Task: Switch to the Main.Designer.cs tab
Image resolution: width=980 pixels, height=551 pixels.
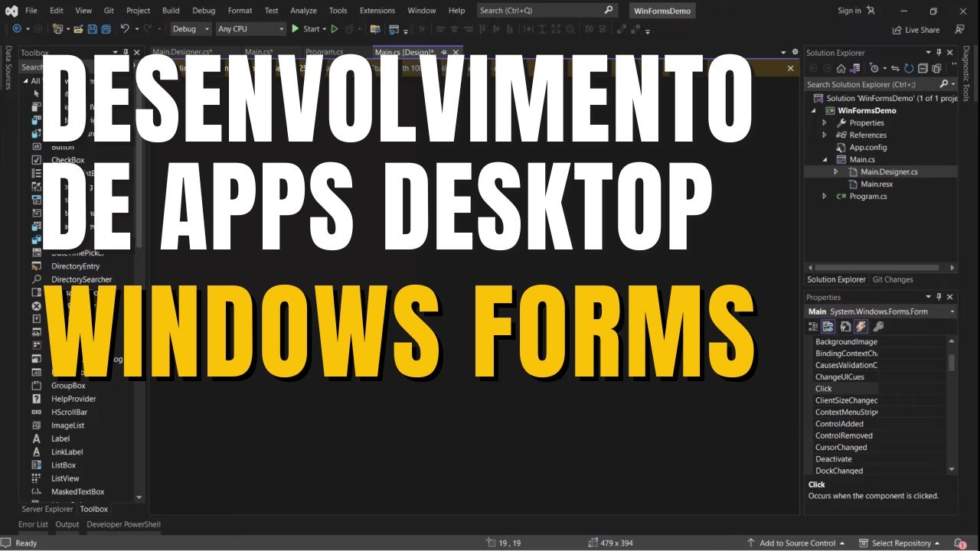Action: pyautogui.click(x=181, y=52)
